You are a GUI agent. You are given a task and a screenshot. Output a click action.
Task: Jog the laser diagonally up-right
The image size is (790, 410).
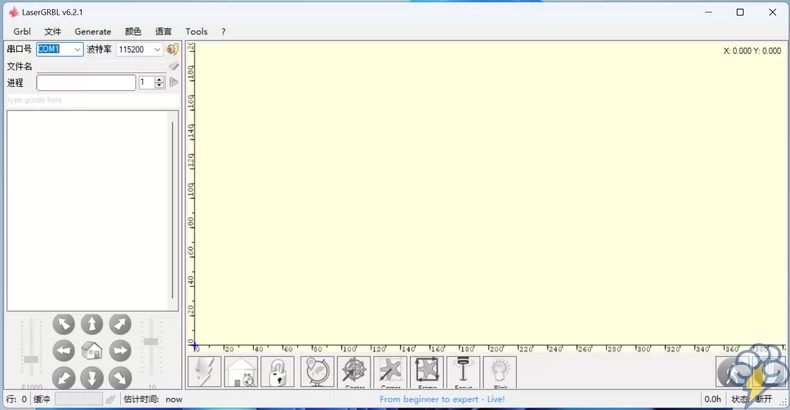coord(120,324)
